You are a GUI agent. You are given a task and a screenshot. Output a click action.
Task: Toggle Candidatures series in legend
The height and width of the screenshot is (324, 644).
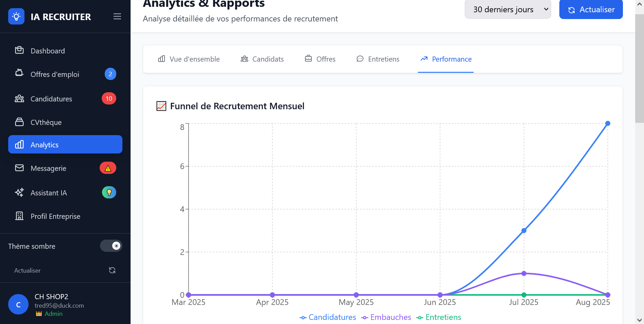coord(327,317)
